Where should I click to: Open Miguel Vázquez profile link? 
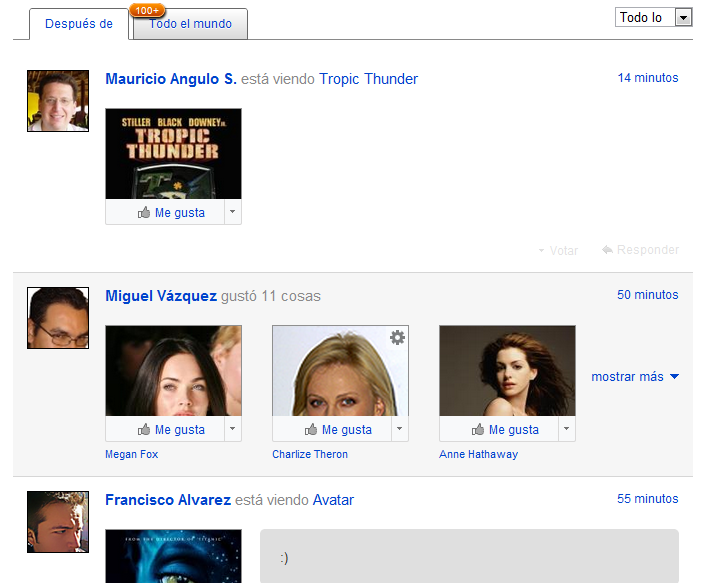point(161,296)
